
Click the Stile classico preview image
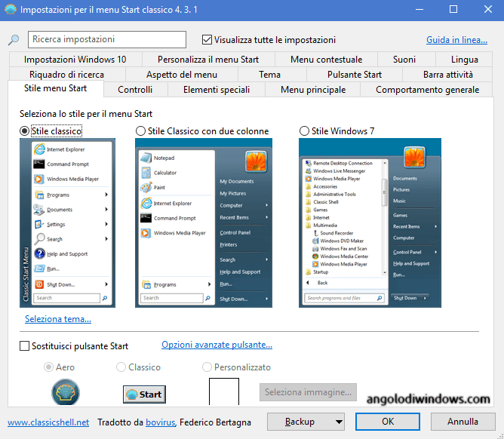67,223
